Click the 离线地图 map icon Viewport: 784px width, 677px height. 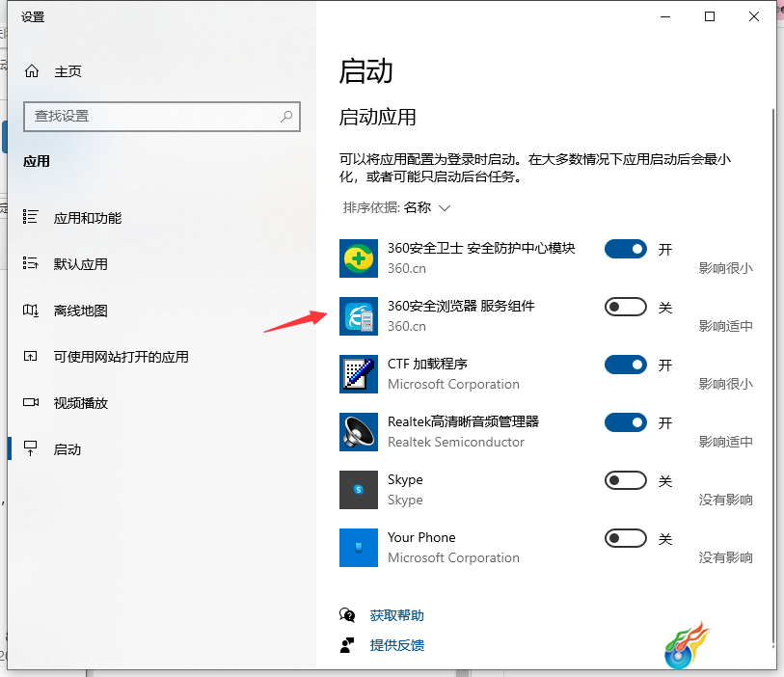tap(31, 310)
